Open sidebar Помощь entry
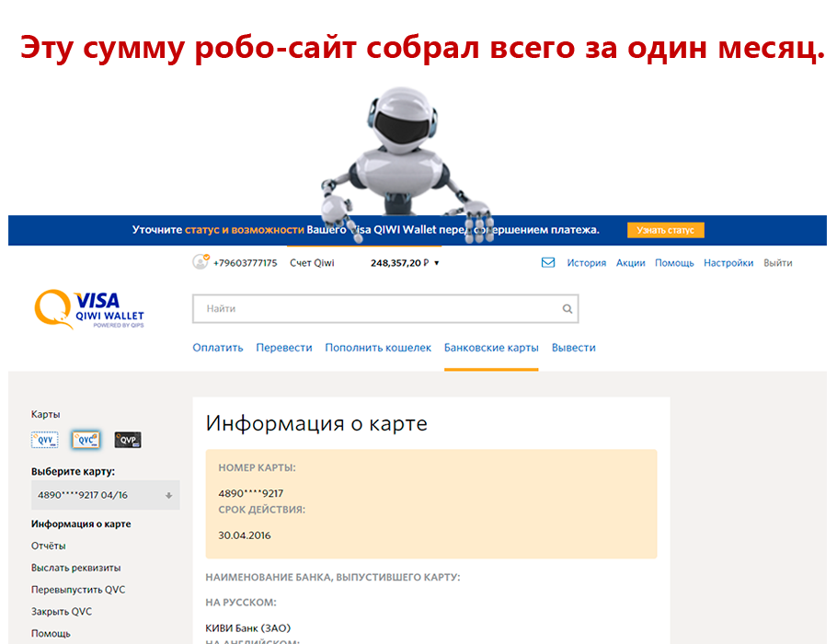 point(51,633)
